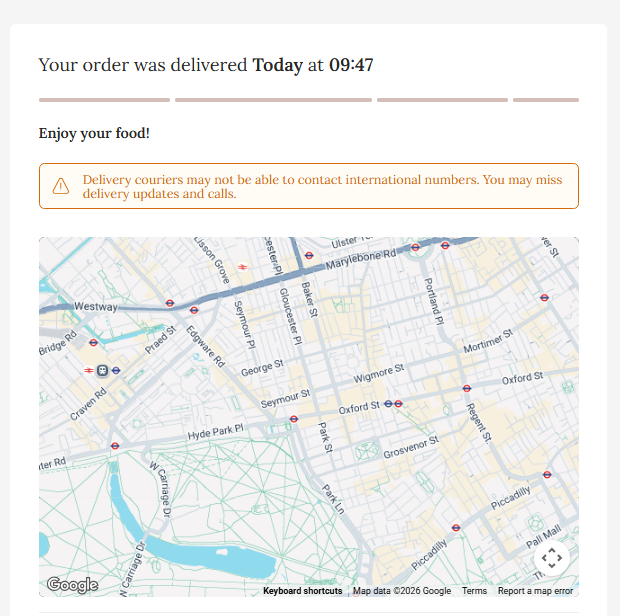Click the Underground station icon on Regent St
This screenshot has height=616, width=620.
click(466, 387)
